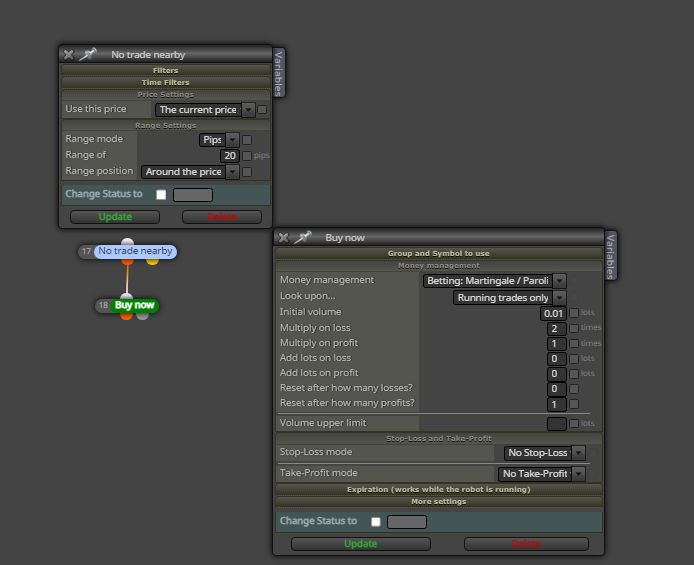This screenshot has height=565, width=694.
Task: Collapse the Money management section
Action: click(x=439, y=265)
